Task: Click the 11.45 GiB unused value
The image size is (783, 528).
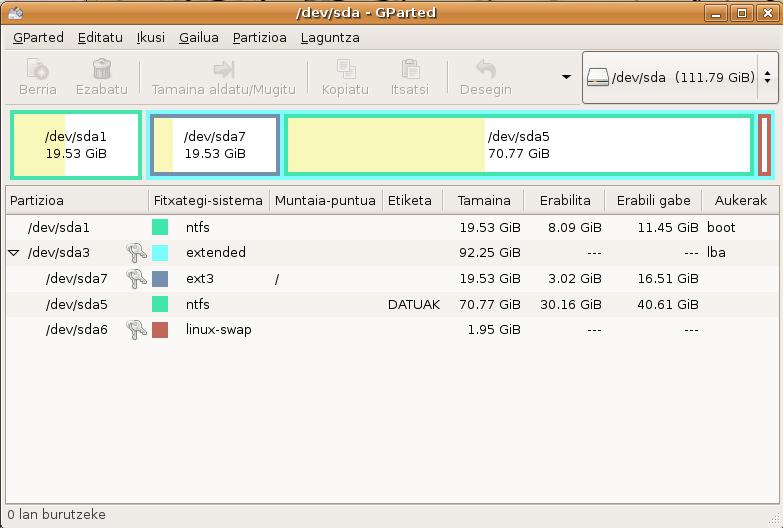Action: (x=668, y=227)
